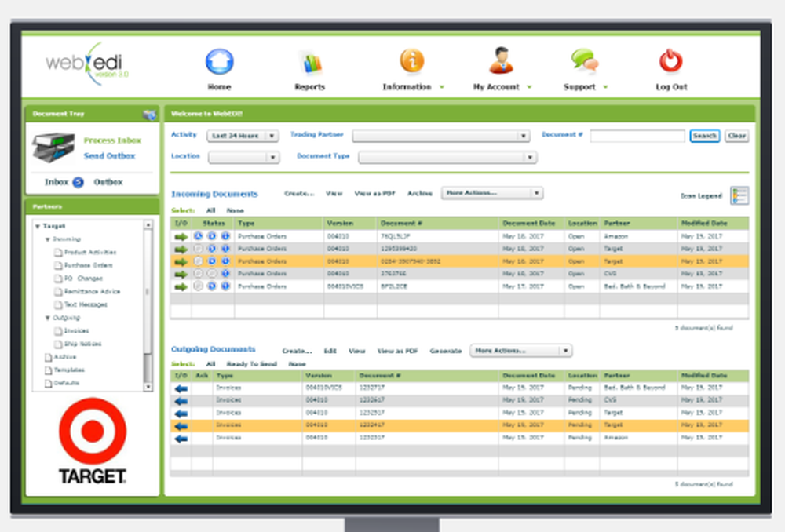Click the Partners tree scrollbar down arrow

tap(148, 387)
